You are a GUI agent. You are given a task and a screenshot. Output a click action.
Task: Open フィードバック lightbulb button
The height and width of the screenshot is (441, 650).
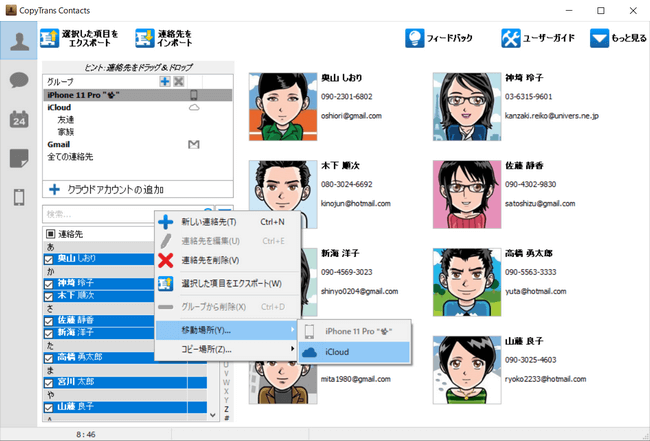[x=439, y=38]
